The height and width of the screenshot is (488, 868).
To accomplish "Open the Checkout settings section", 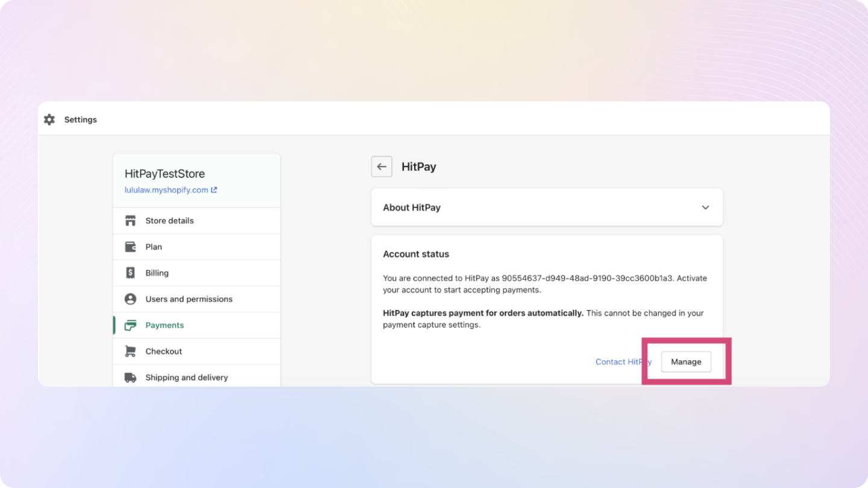I will (x=197, y=351).
